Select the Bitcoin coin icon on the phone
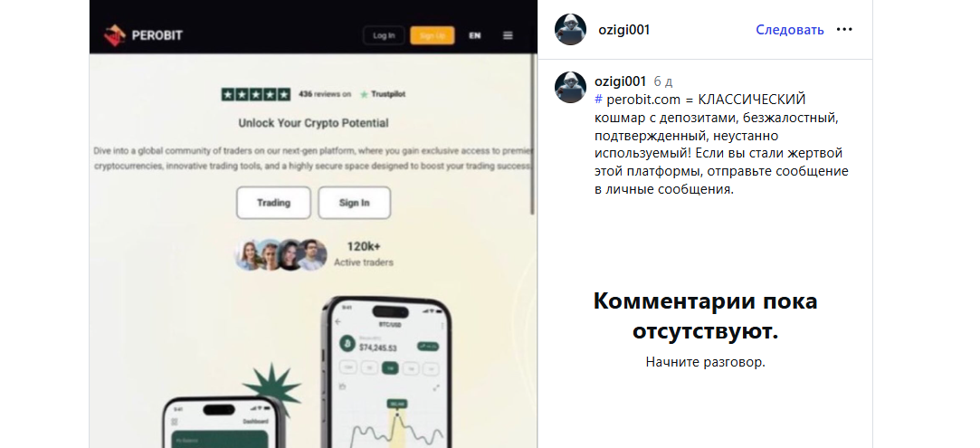980x448 pixels. click(x=347, y=344)
